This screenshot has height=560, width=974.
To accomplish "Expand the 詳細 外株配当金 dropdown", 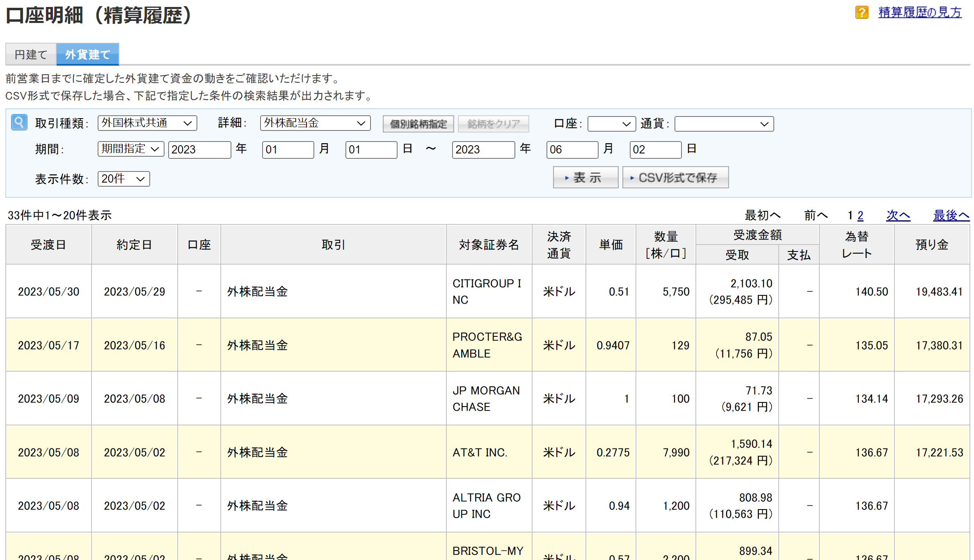I will [315, 123].
